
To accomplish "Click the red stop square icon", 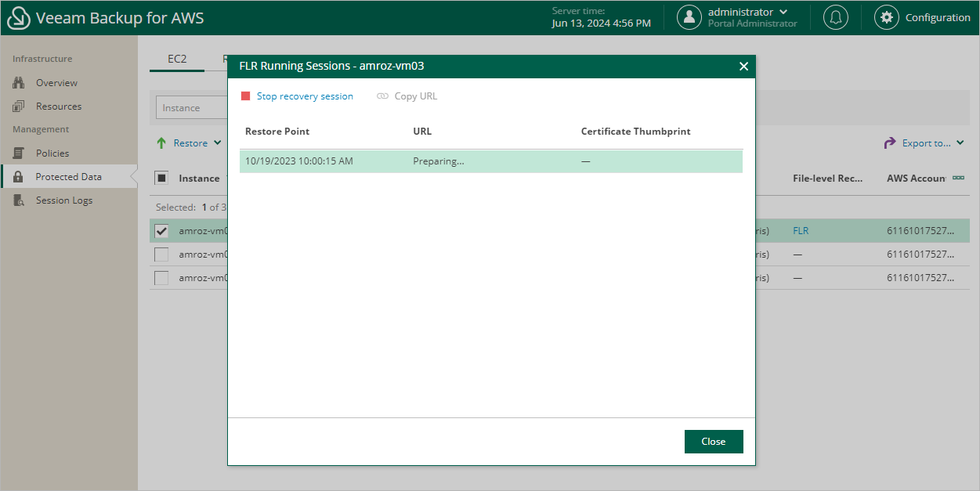I will pyautogui.click(x=245, y=96).
